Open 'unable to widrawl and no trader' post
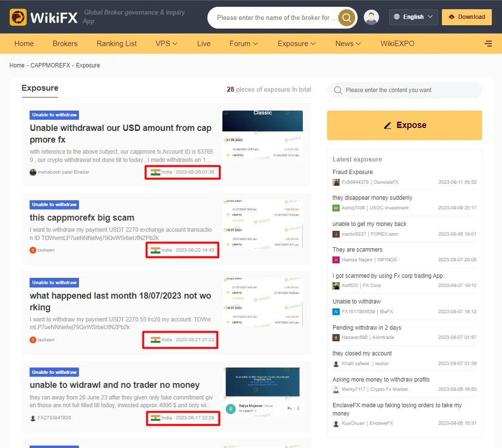The width and height of the screenshot is (502, 448). [x=115, y=385]
